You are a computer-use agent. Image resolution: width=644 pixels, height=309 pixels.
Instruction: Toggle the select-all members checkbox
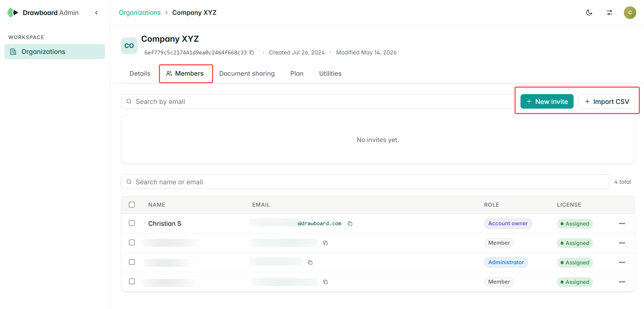[132, 205]
